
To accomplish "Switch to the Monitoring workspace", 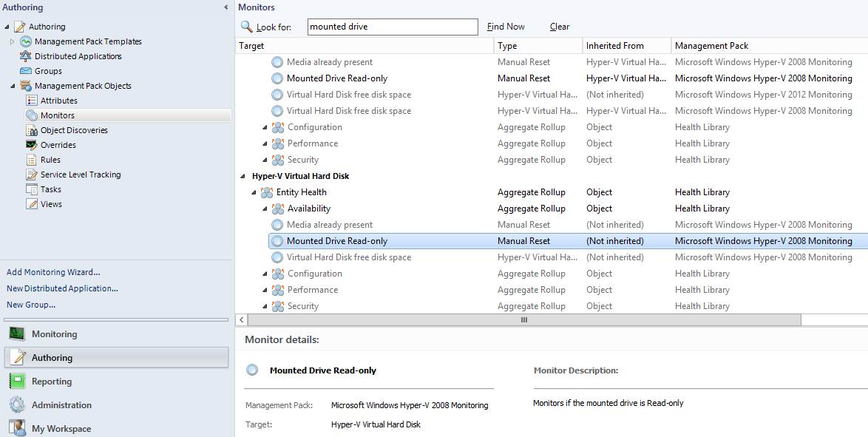I will (116, 334).
